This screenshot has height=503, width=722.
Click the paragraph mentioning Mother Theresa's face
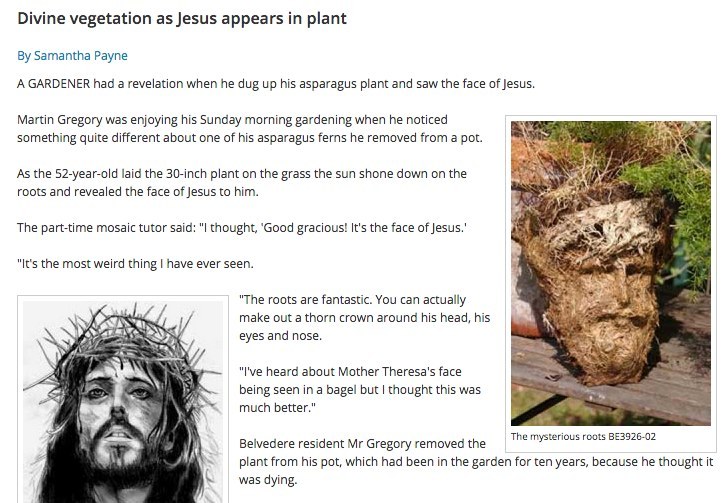point(360,390)
